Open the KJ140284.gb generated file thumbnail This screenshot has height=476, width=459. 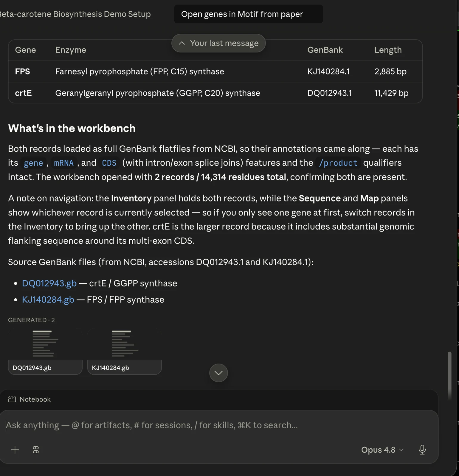pos(124,351)
